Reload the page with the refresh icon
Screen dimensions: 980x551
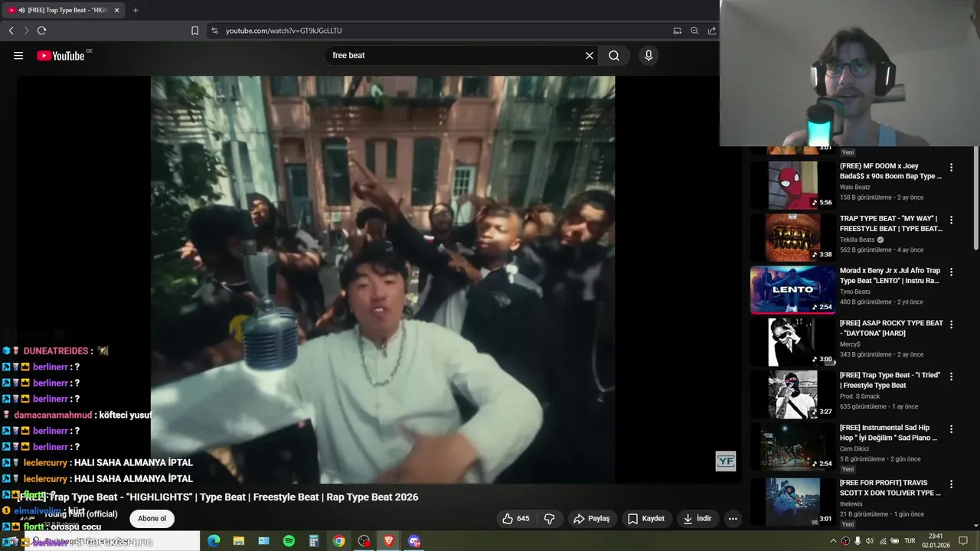pyautogui.click(x=41, y=31)
